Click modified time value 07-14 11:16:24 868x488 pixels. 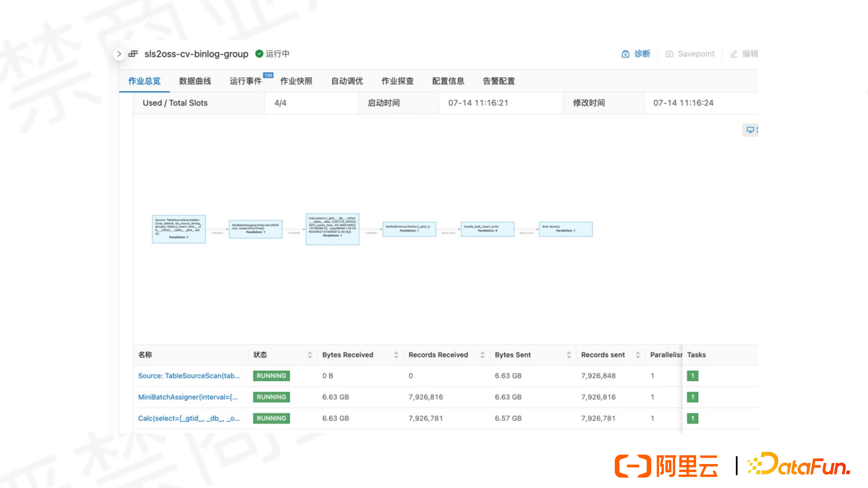coord(683,103)
